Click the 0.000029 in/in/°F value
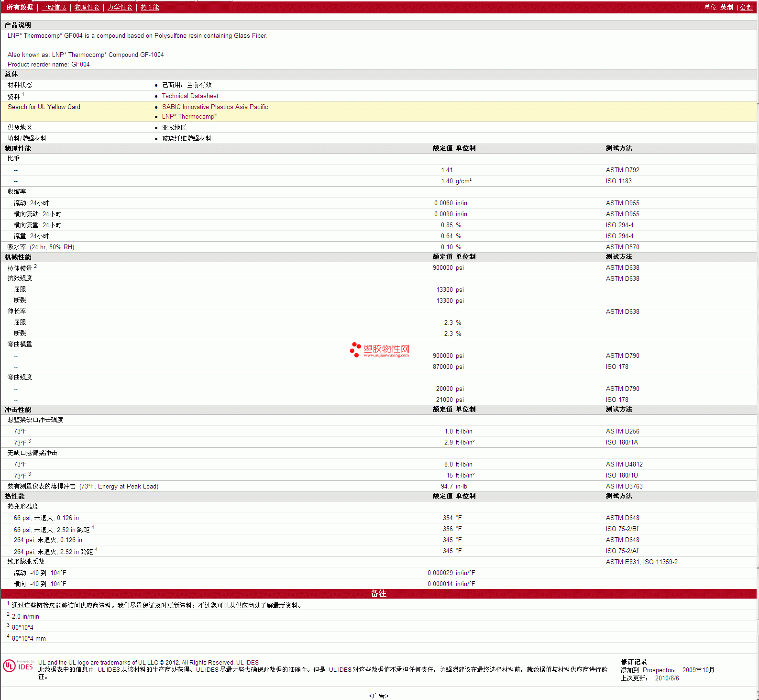The width and height of the screenshot is (759, 700). point(451,573)
